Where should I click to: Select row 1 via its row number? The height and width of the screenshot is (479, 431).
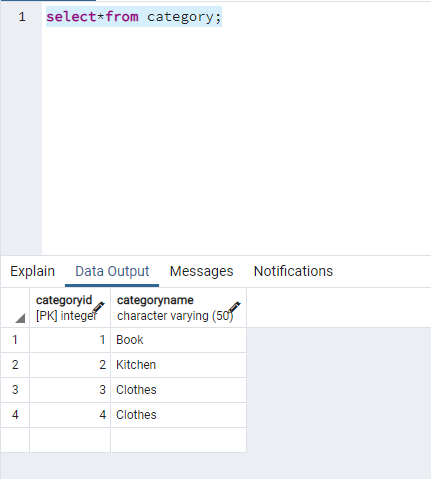point(15,340)
